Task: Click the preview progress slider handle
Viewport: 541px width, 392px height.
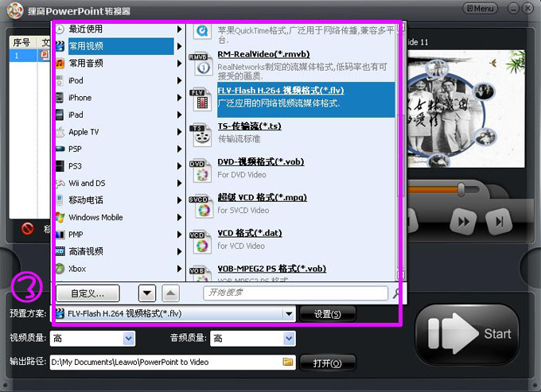Action: click(x=461, y=189)
